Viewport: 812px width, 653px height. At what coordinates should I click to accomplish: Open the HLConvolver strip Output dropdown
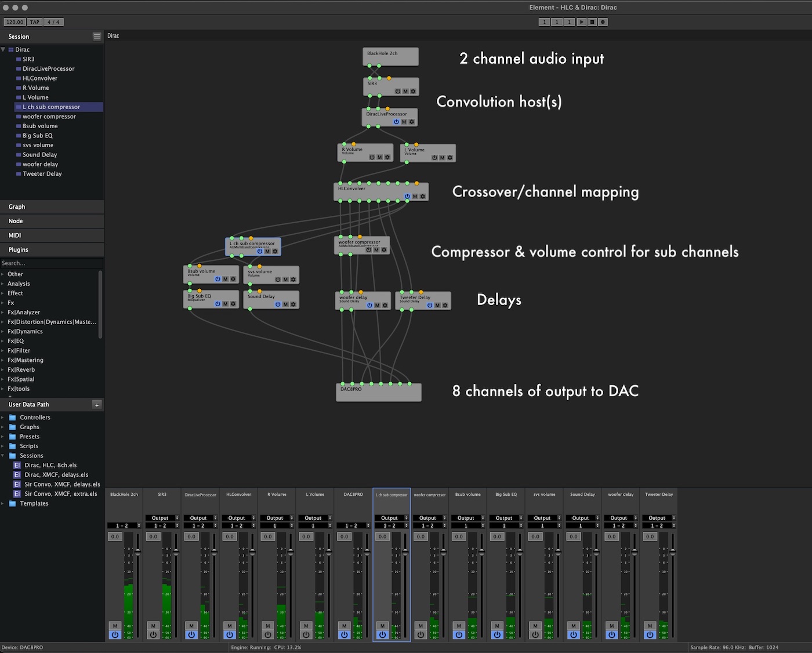239,518
